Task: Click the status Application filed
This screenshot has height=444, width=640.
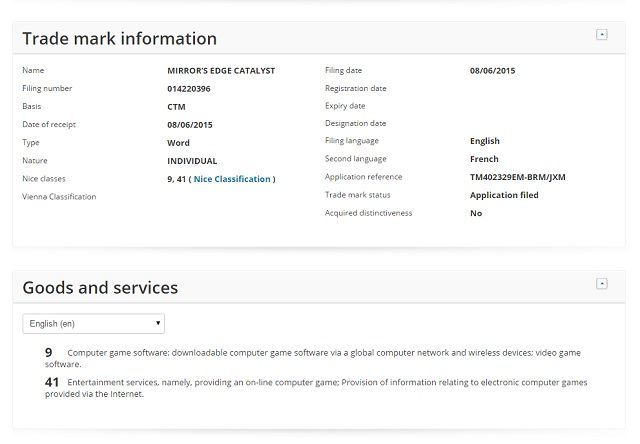Action: [504, 195]
